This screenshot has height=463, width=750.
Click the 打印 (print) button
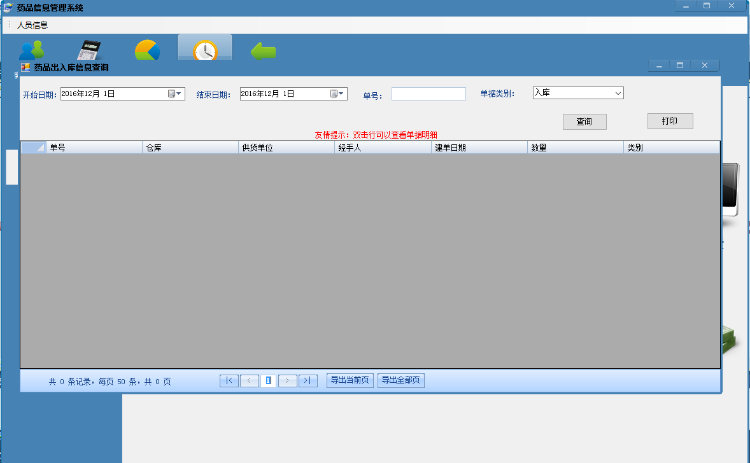[x=669, y=120]
